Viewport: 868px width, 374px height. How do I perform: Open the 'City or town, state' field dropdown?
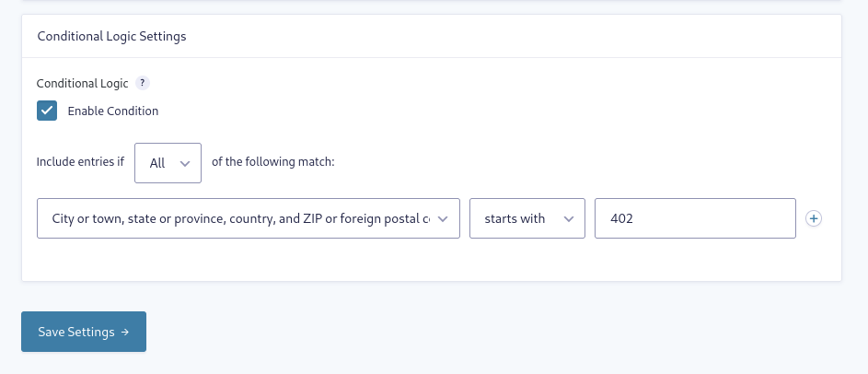pyautogui.click(x=249, y=218)
